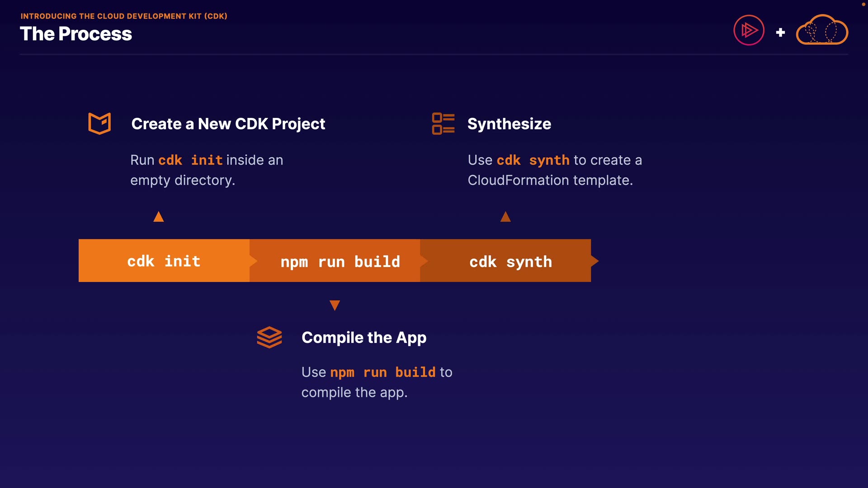Click the orange cdk synth inline code text

pyautogui.click(x=533, y=160)
